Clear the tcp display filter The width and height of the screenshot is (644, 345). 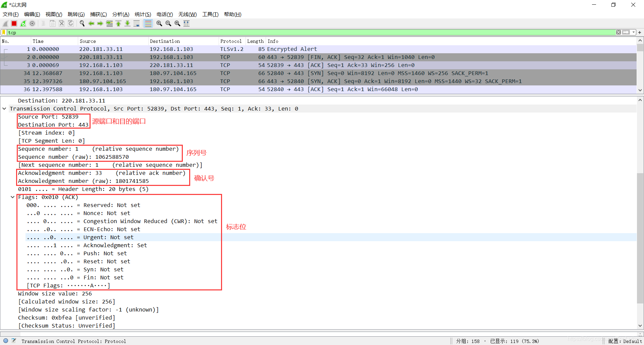[x=619, y=32]
